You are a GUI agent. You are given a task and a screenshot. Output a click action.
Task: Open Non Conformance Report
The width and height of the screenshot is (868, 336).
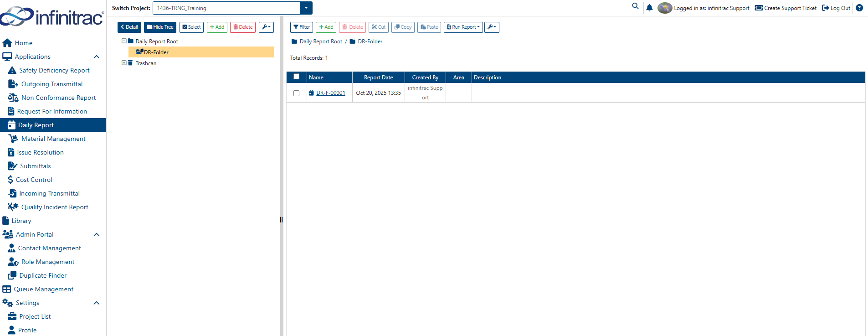pyautogui.click(x=58, y=98)
